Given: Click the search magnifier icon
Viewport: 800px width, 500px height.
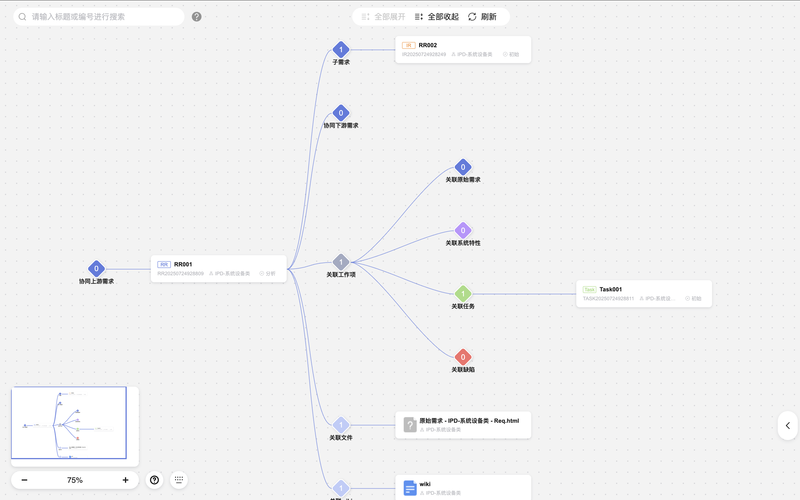Looking at the screenshot, I should (x=22, y=17).
